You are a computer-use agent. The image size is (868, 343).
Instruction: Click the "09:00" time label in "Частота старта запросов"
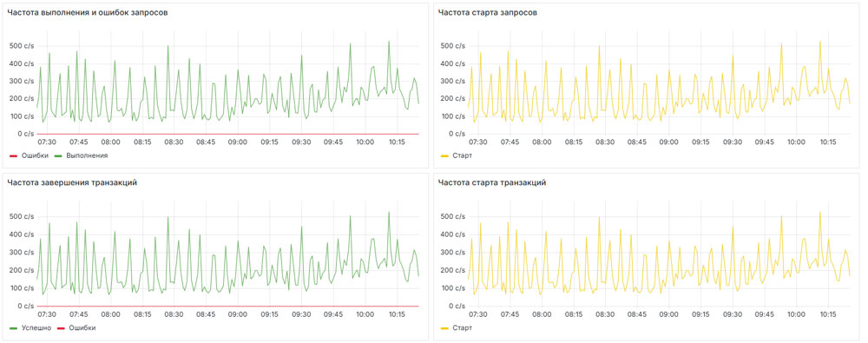[668, 142]
